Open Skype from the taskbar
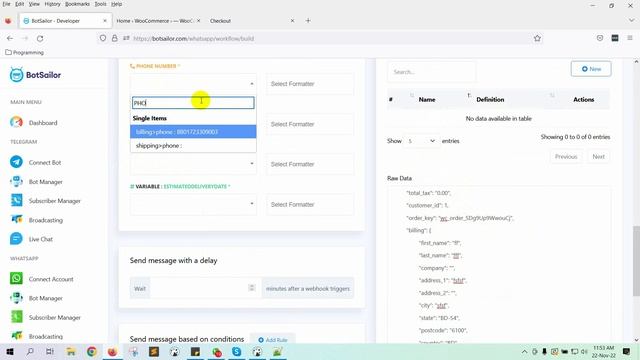This screenshot has width=640, height=360. pyautogui.click(x=236, y=351)
